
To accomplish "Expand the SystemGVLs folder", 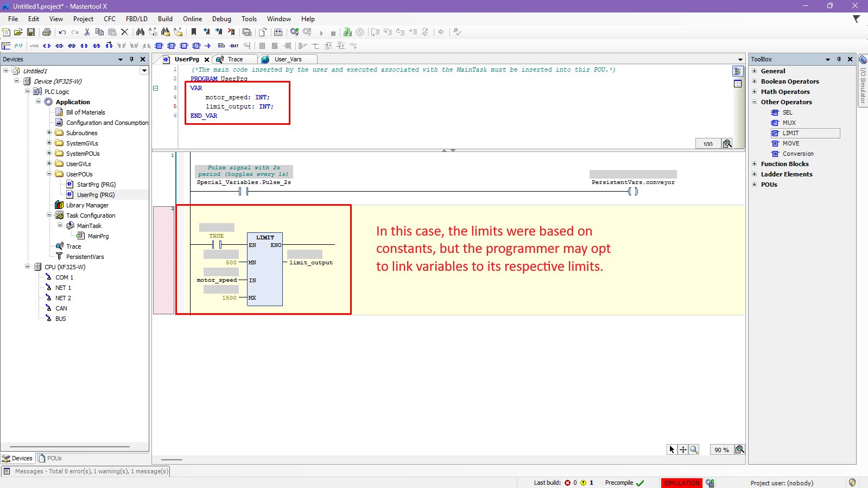I will (x=49, y=143).
